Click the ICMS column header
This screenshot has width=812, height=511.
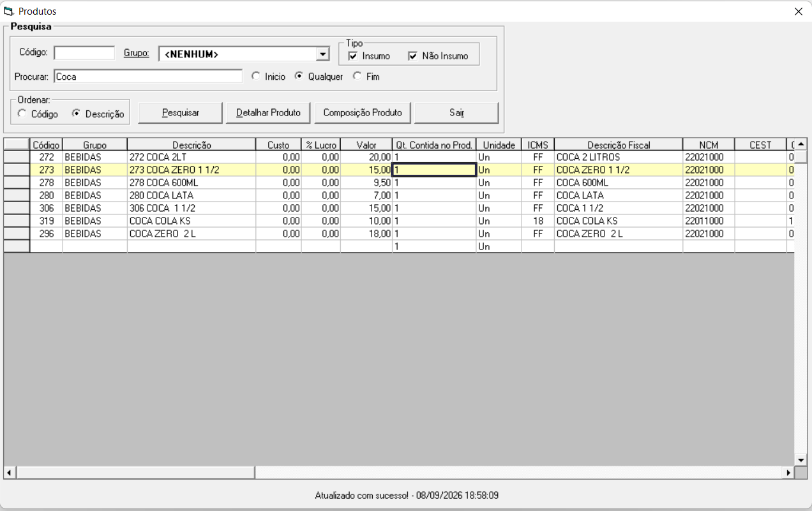[x=538, y=145]
